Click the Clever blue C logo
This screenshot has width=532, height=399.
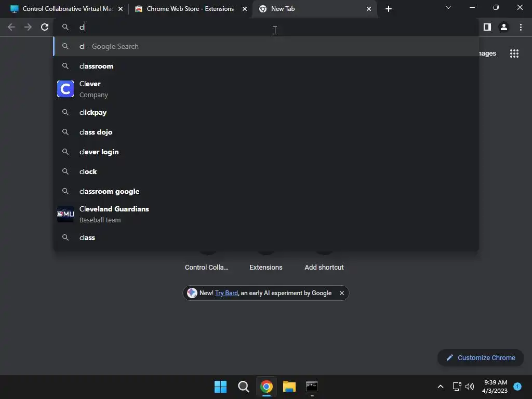pyautogui.click(x=65, y=89)
